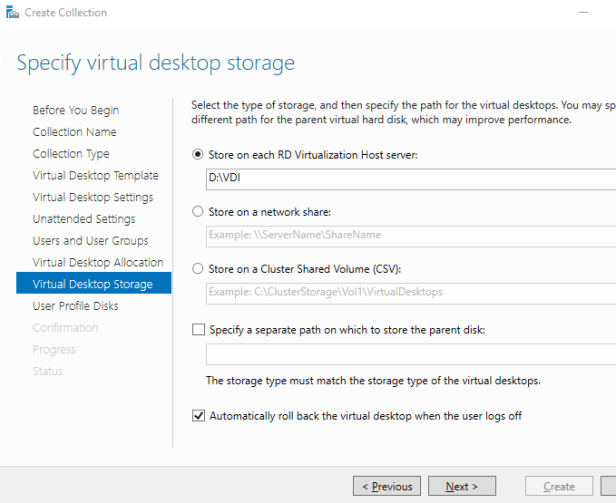Select Store on each RD Virtualization Host server
The width and height of the screenshot is (616, 503).
pos(197,155)
